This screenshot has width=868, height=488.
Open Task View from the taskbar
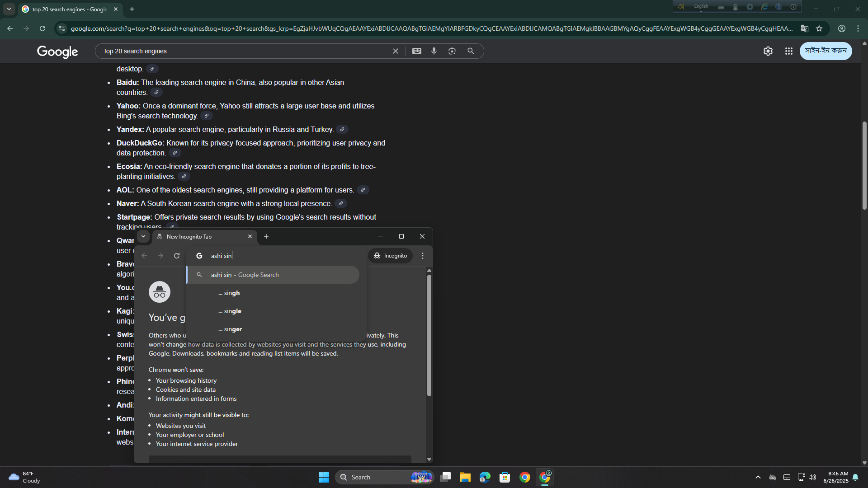tap(445, 477)
